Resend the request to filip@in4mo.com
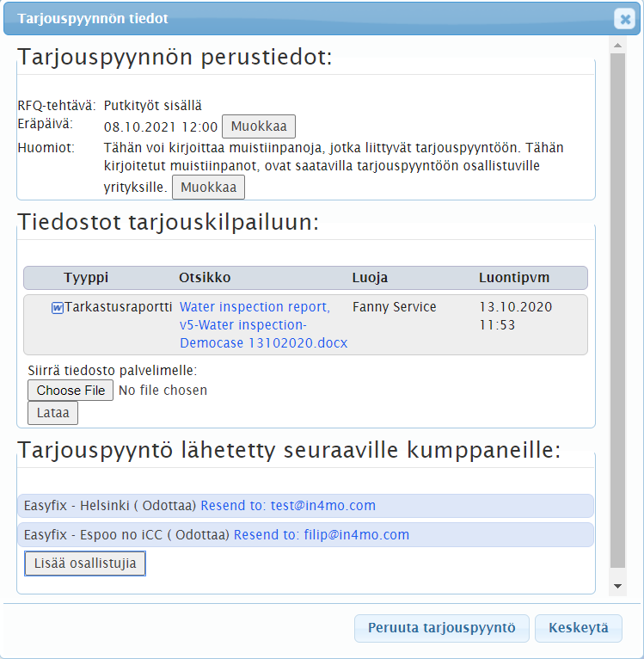644x659 pixels. (322, 535)
